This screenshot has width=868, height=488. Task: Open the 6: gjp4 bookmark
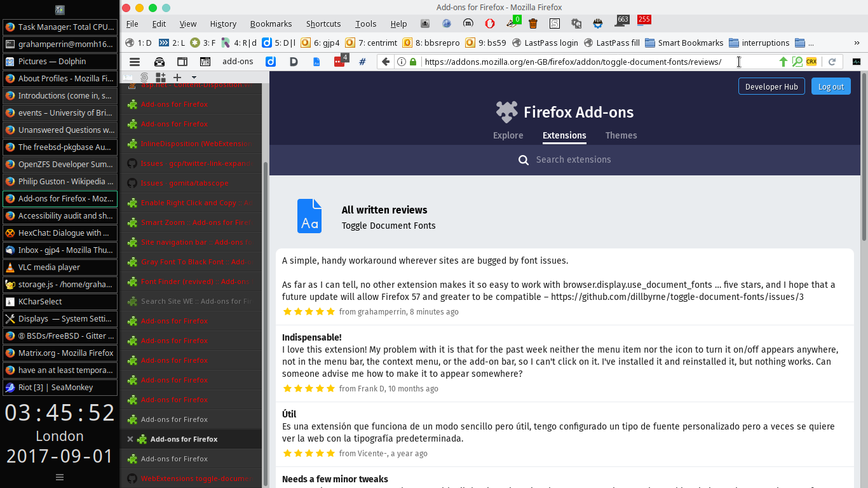[x=321, y=43]
